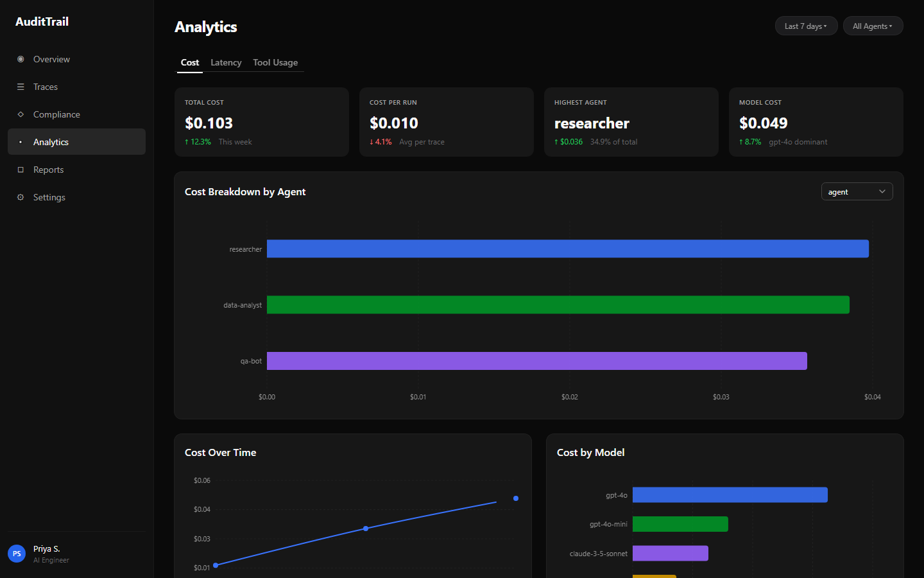The image size is (924, 578).
Task: Click the gpt-4o bar in Cost by Model
Action: coord(730,495)
